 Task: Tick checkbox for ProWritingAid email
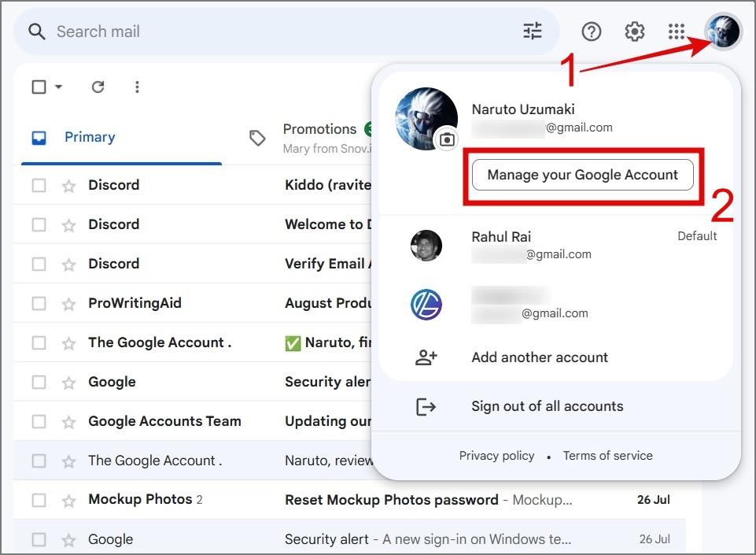pyautogui.click(x=39, y=304)
